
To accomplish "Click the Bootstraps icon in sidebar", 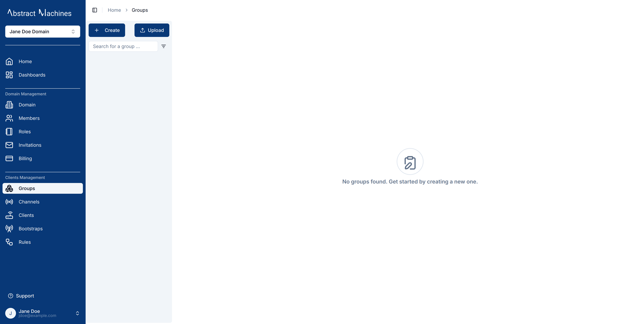I will (x=9, y=228).
